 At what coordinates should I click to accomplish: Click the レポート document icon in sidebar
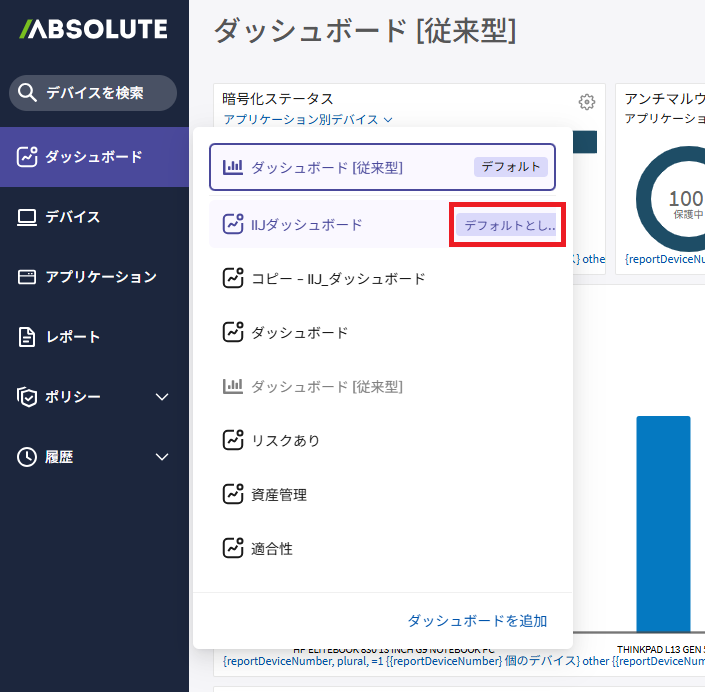[27, 337]
